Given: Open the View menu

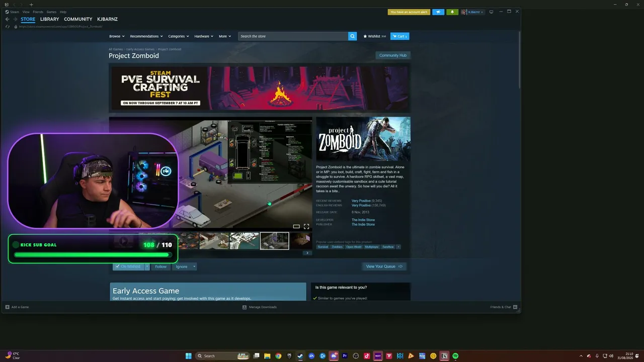Looking at the screenshot, I should (x=26, y=12).
